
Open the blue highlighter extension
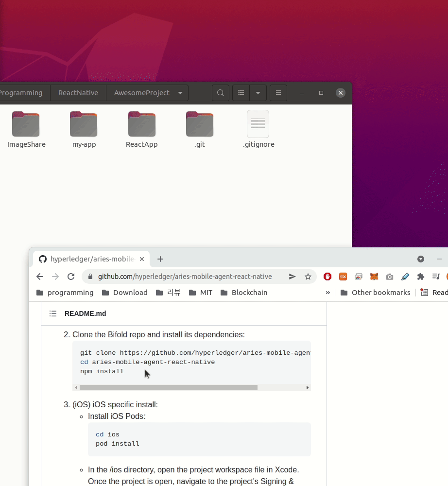405,277
